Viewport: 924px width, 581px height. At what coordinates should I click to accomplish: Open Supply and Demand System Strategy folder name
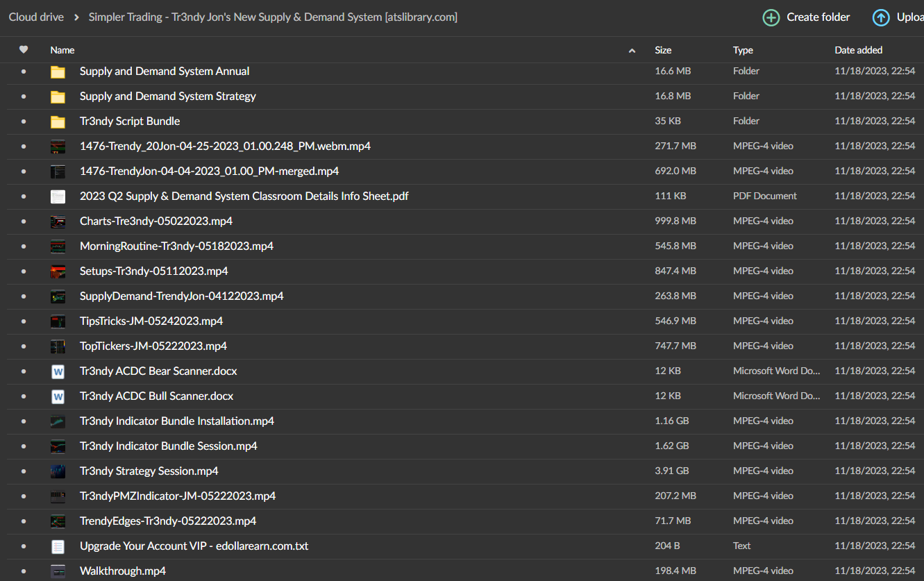click(x=168, y=96)
